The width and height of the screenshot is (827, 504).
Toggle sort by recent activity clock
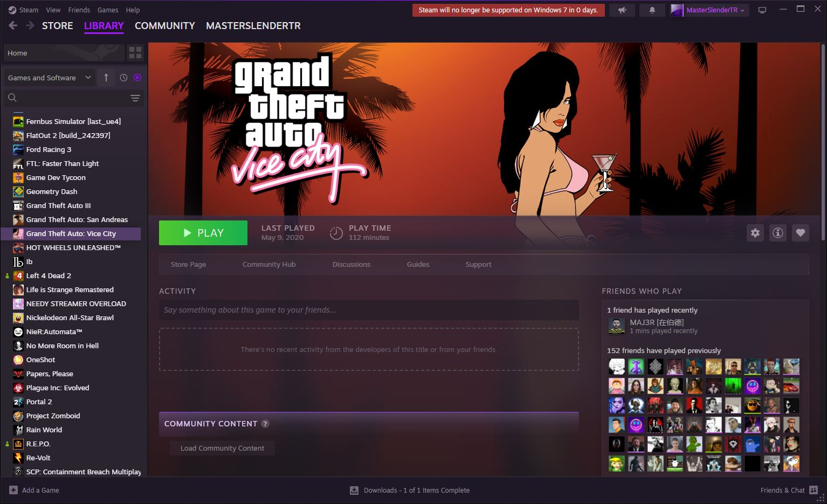pyautogui.click(x=123, y=78)
